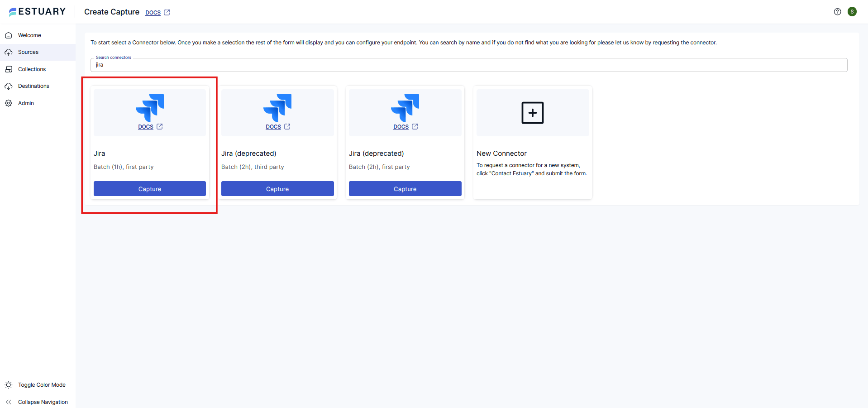Screen dimensions: 868x408
Task: Click external-link icon on Jira (1h) card
Action: tap(160, 127)
